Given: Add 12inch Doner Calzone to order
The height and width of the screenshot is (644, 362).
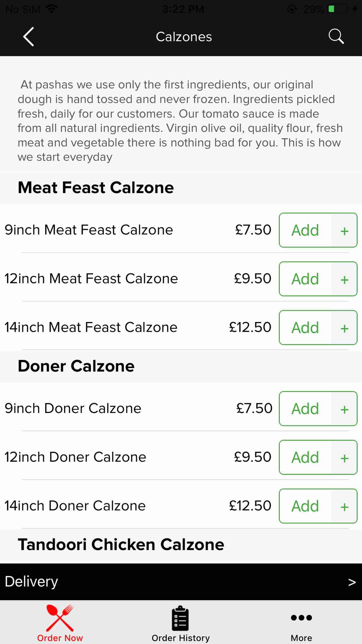Looking at the screenshot, I should pos(305,457).
